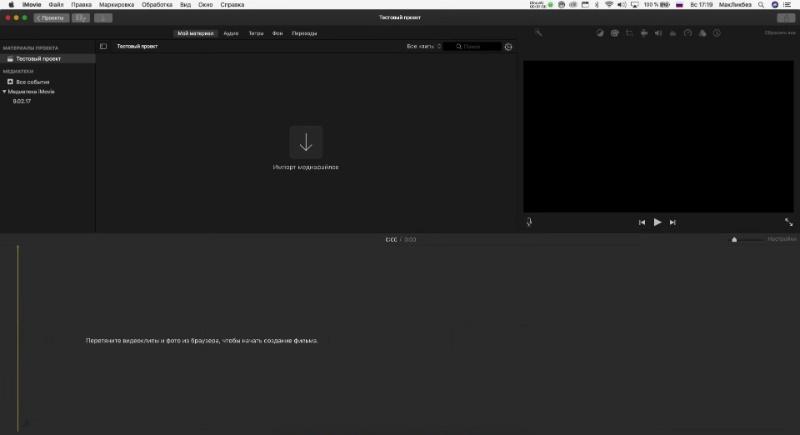Screen dimensions: 800x435
Task: Open system volume menu bar icon
Action: pyautogui.click(x=622, y=5)
